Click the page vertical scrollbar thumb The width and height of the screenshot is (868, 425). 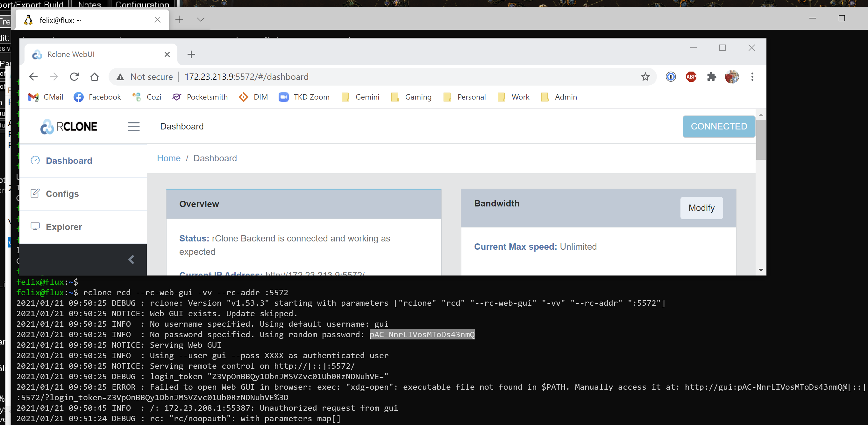pyautogui.click(x=761, y=139)
